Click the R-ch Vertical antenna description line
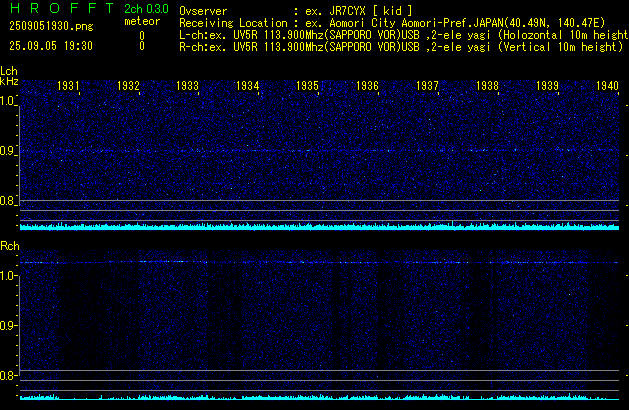The image size is (629, 410). [401, 47]
